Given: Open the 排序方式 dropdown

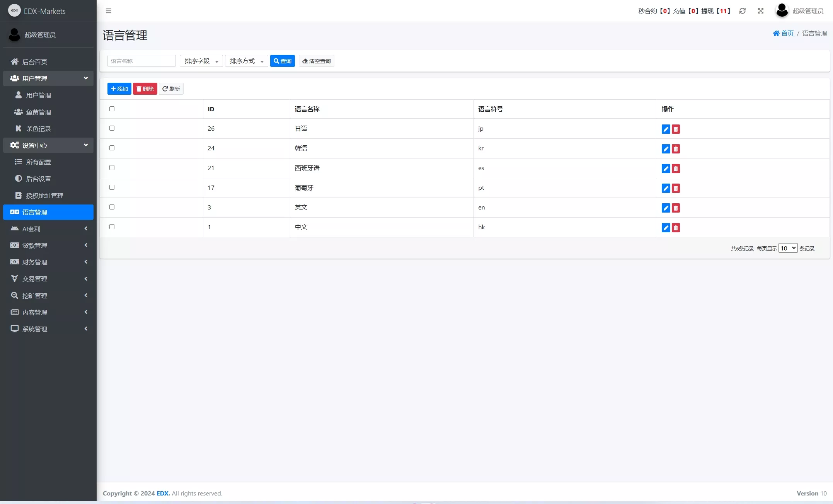Looking at the screenshot, I should pyautogui.click(x=246, y=61).
